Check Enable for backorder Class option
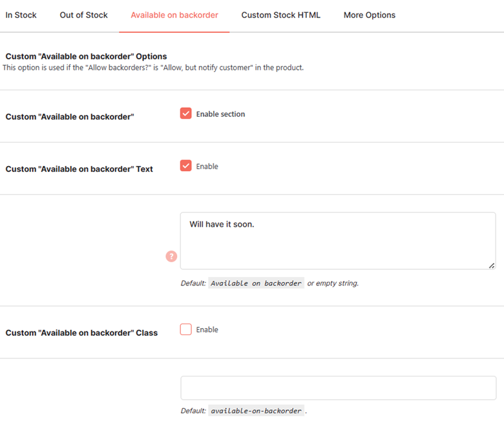This screenshot has height=423, width=504. 186,329
